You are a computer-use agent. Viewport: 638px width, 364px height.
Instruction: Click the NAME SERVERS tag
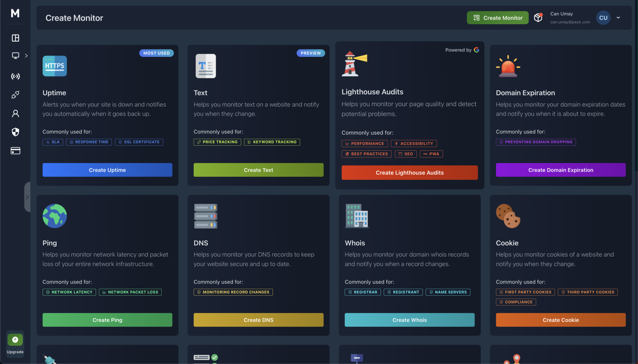pyautogui.click(x=448, y=292)
